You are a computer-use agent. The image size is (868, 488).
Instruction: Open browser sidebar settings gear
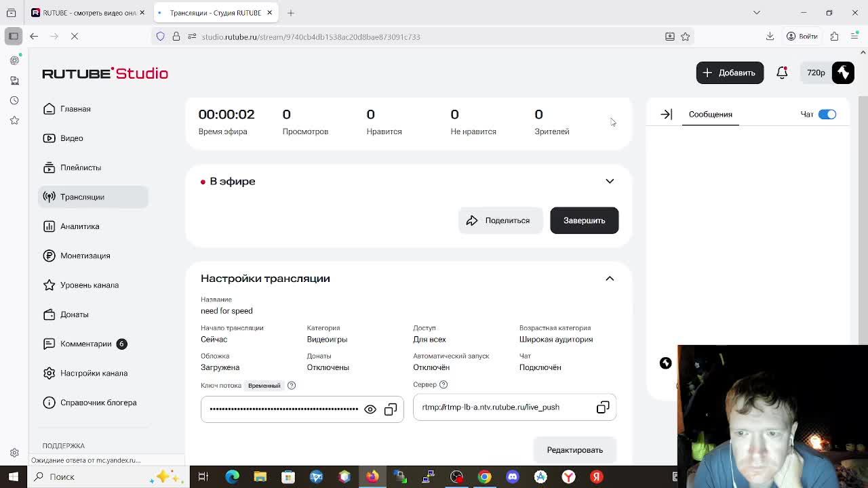(x=14, y=453)
